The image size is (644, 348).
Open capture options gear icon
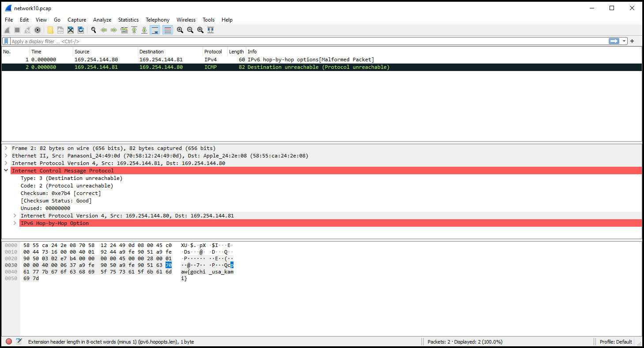point(38,30)
